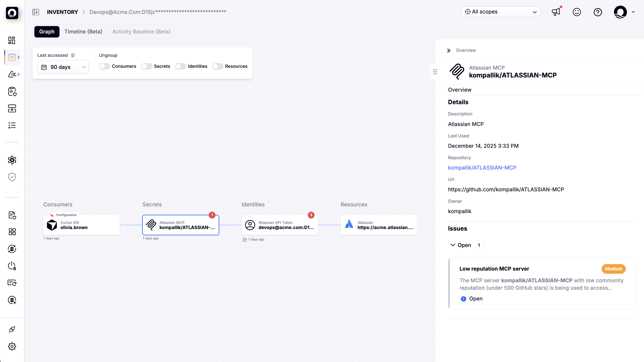Enable the Consumers ungroup toggle
This screenshot has height=362, width=644.
pyautogui.click(x=105, y=66)
